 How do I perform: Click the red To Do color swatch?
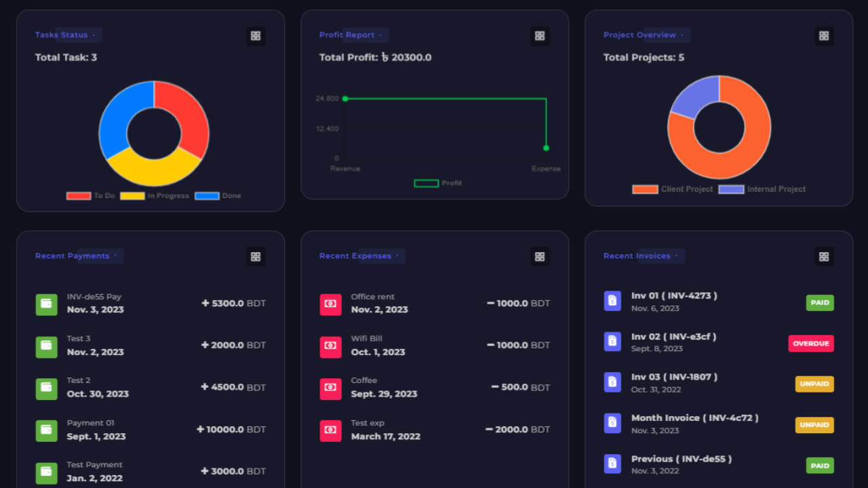pos(78,195)
